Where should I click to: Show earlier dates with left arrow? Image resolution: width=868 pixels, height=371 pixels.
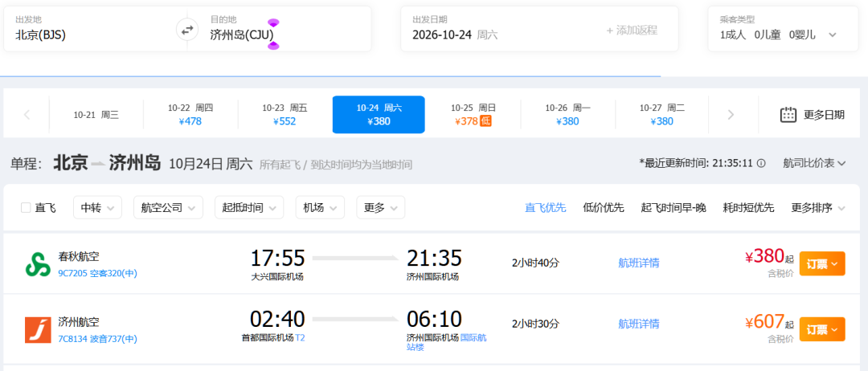click(x=27, y=115)
